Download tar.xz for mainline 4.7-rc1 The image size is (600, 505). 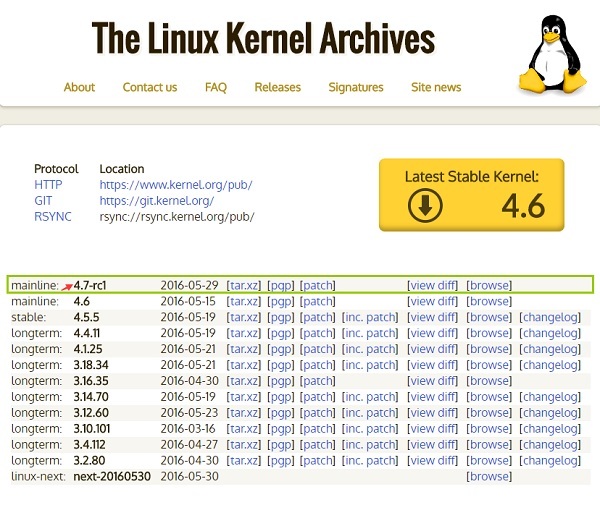(244, 285)
